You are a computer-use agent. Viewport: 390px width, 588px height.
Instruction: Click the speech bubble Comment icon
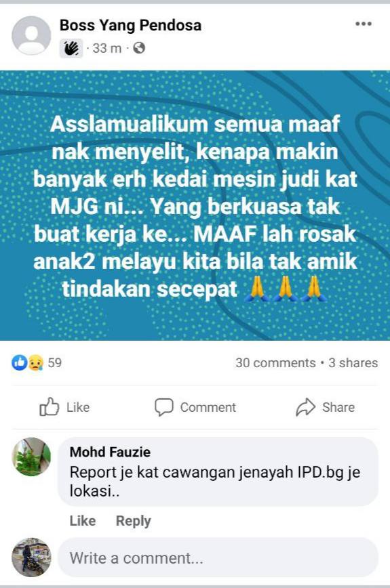(x=163, y=407)
